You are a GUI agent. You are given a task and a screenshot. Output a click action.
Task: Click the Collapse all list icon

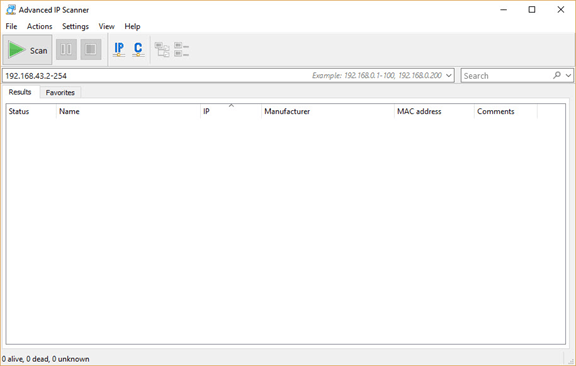tap(181, 50)
